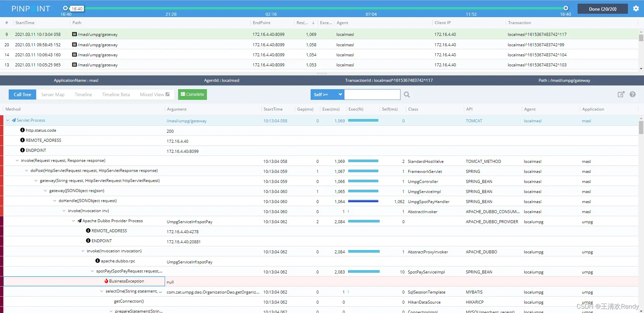Collapse selectOne(String statement) node
This screenshot has width=644, height=313.
(x=102, y=291)
